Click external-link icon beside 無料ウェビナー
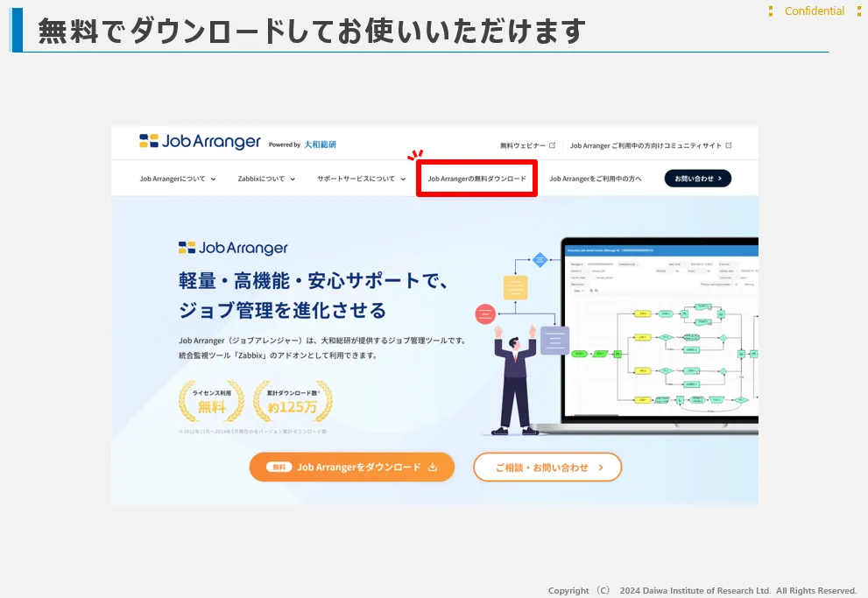 tap(552, 145)
